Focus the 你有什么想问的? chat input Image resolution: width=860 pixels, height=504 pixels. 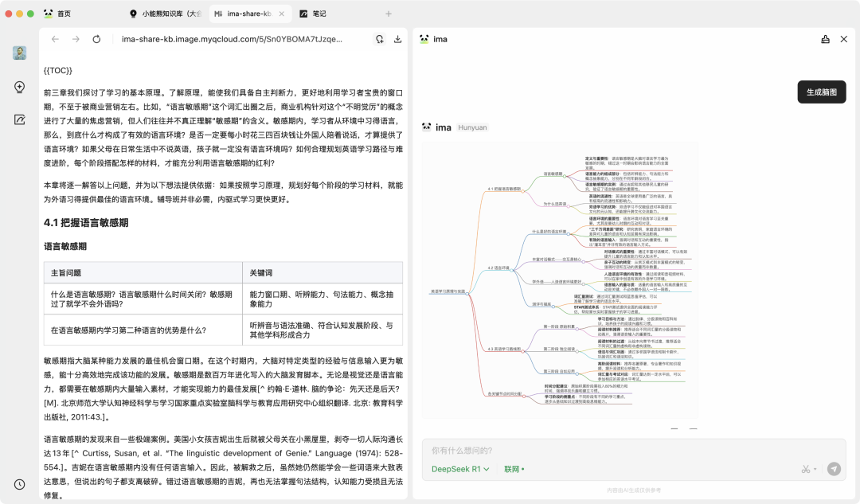click(634, 450)
